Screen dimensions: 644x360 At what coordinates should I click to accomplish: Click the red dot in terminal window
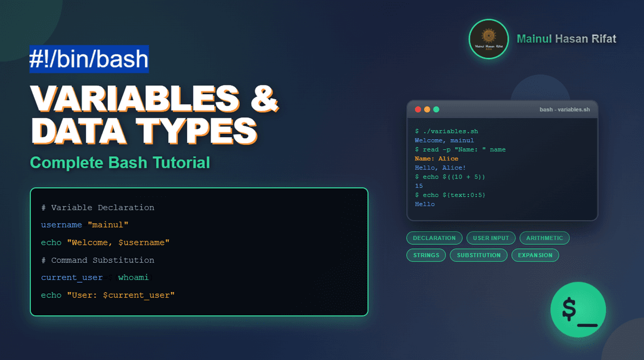(418, 109)
